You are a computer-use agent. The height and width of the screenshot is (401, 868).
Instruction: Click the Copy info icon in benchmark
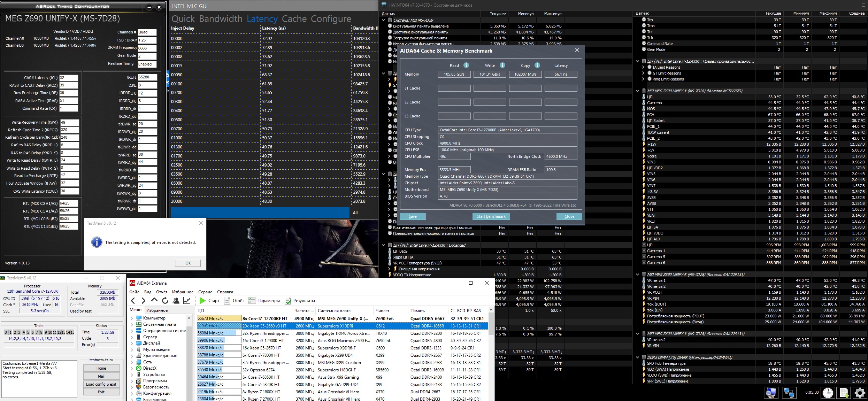(x=537, y=65)
